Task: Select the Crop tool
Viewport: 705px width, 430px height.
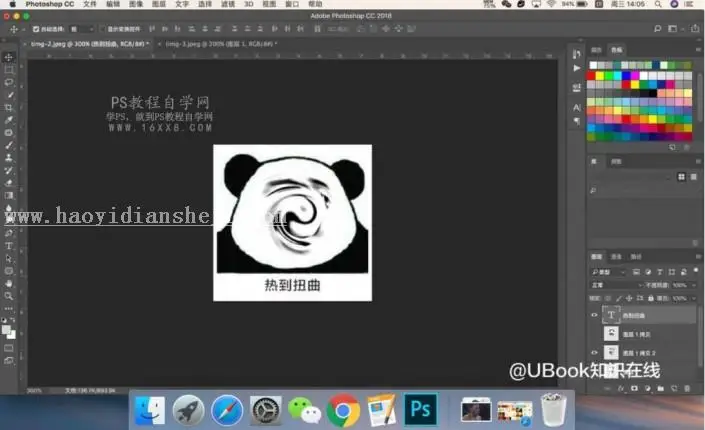Action: pos(9,108)
